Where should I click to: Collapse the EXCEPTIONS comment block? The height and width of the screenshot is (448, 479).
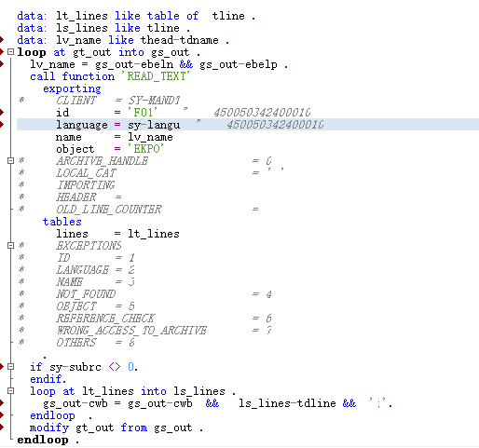coord(10,246)
